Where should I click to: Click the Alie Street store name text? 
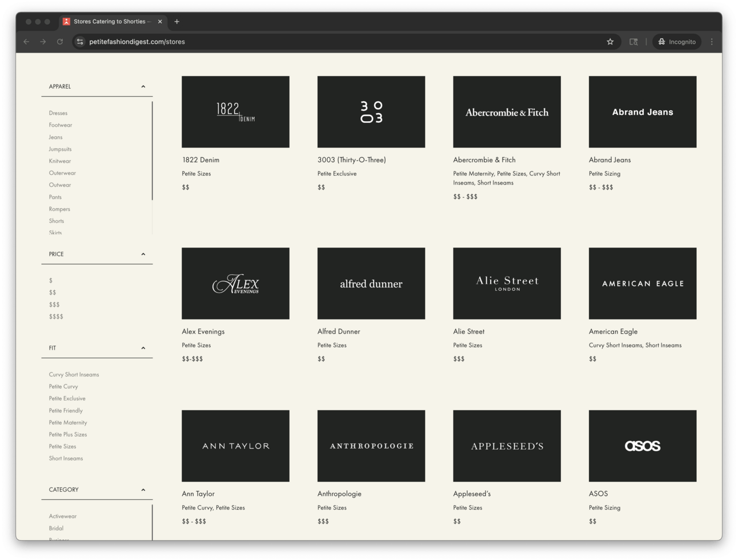468,331
